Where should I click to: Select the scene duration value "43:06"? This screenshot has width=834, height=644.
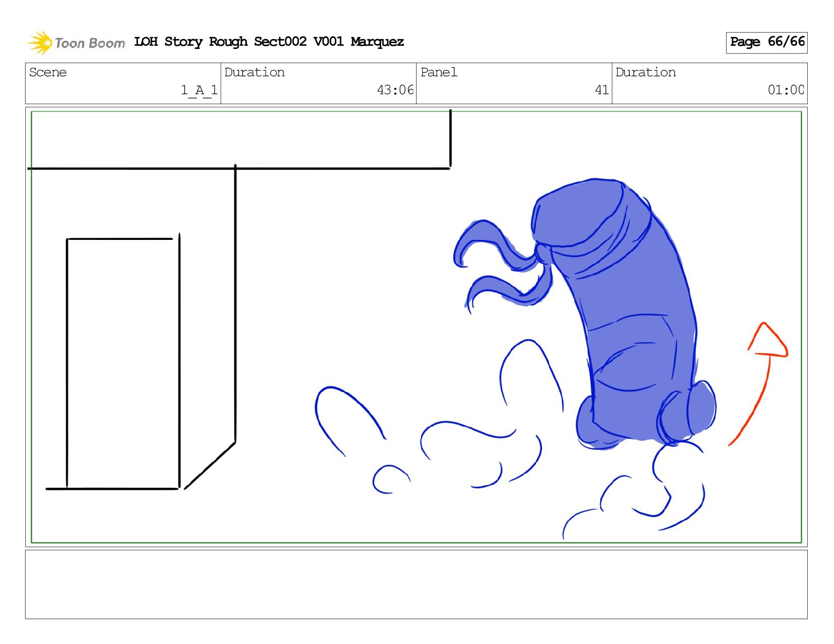pos(395,90)
